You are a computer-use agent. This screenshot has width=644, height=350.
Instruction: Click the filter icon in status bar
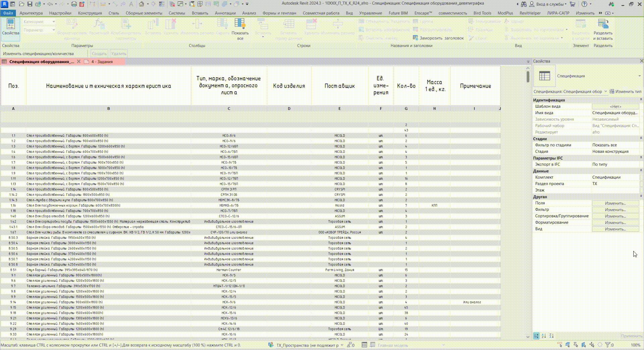pyautogui.click(x=607, y=345)
